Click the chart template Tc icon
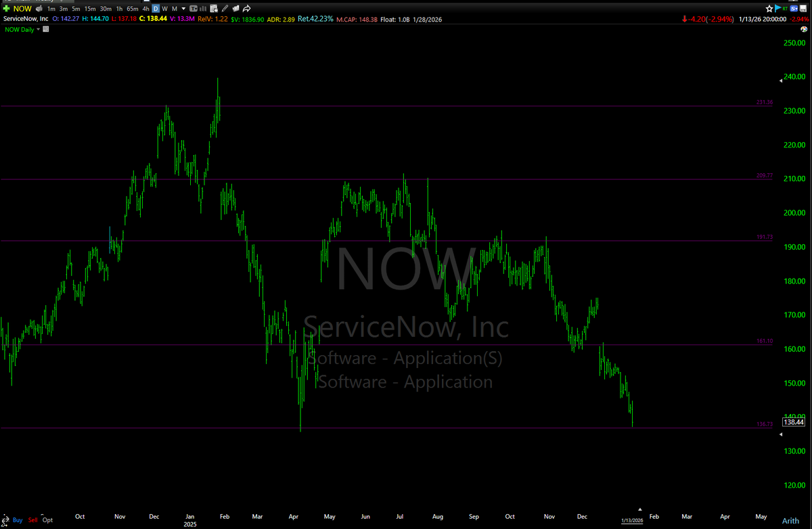 pyautogui.click(x=194, y=9)
